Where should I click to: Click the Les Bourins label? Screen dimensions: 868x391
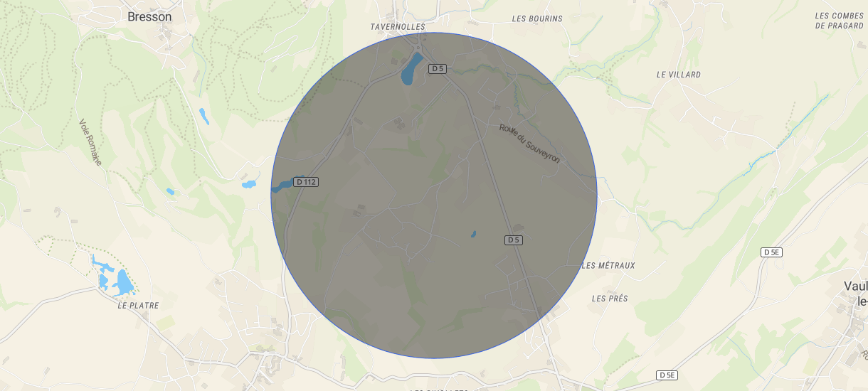pyautogui.click(x=537, y=18)
